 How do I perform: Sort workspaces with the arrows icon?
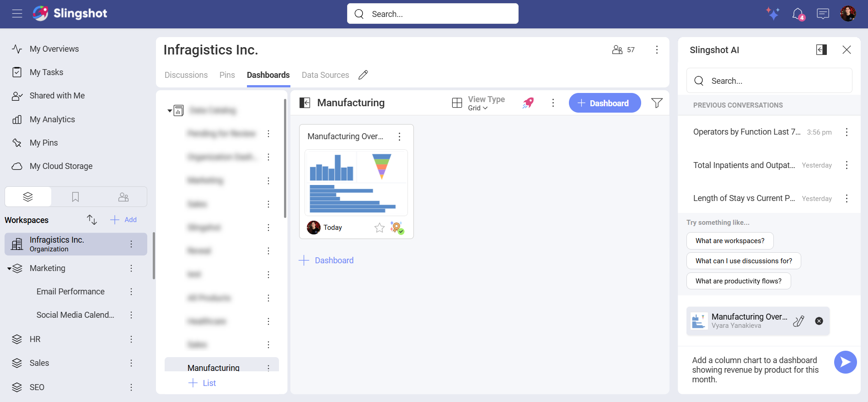click(x=92, y=220)
